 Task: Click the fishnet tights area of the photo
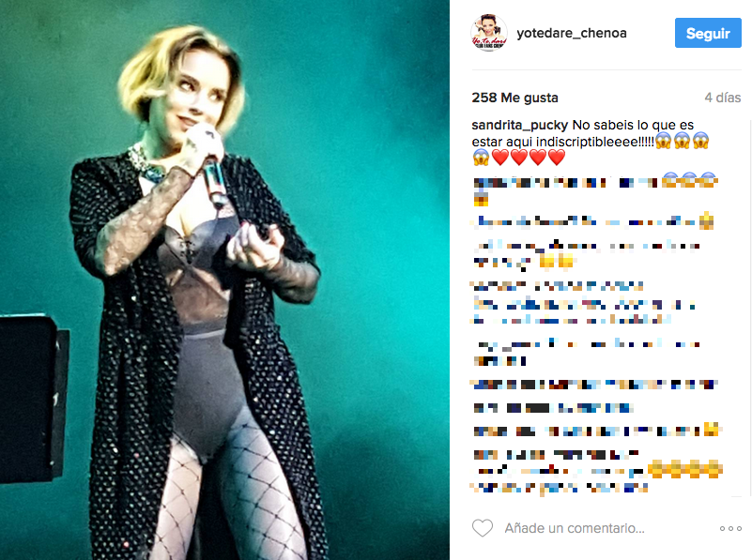225,489
